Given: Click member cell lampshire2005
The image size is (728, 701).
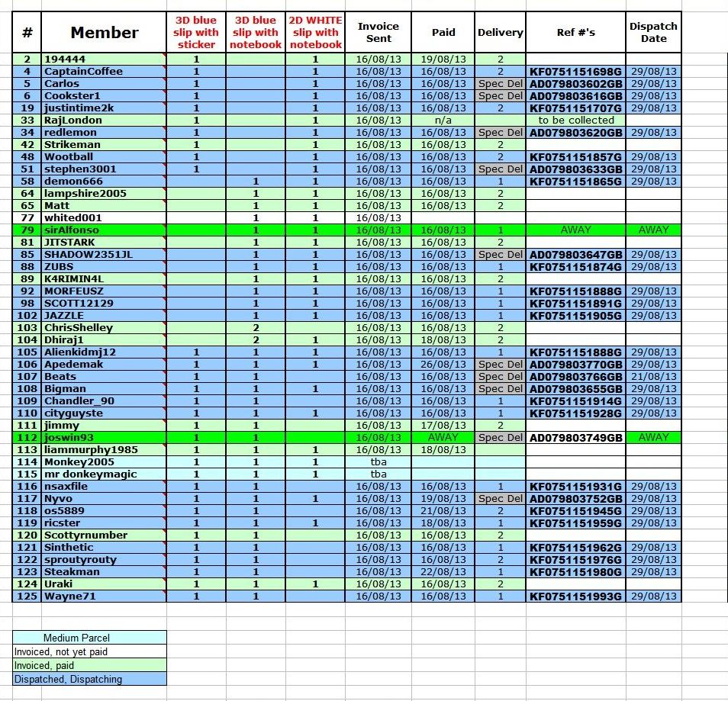Looking at the screenshot, I should 104,194.
